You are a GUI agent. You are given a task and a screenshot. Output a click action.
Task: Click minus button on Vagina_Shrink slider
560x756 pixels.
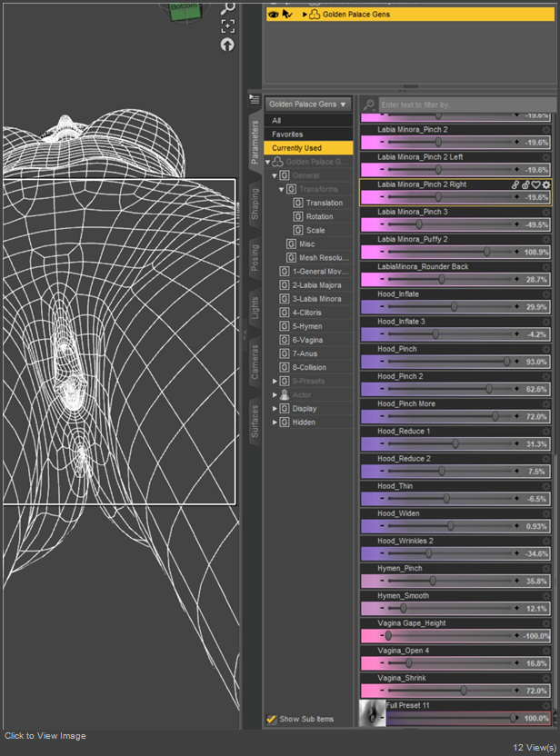click(x=382, y=691)
